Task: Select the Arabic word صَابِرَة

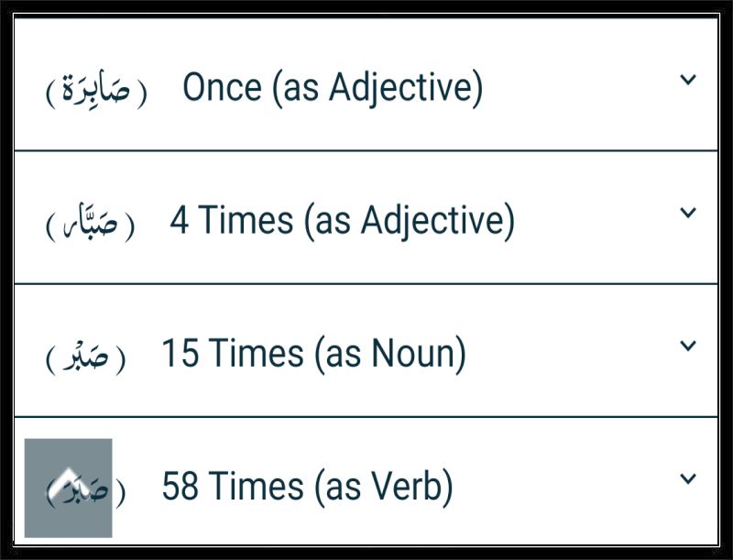Action: tap(96, 89)
